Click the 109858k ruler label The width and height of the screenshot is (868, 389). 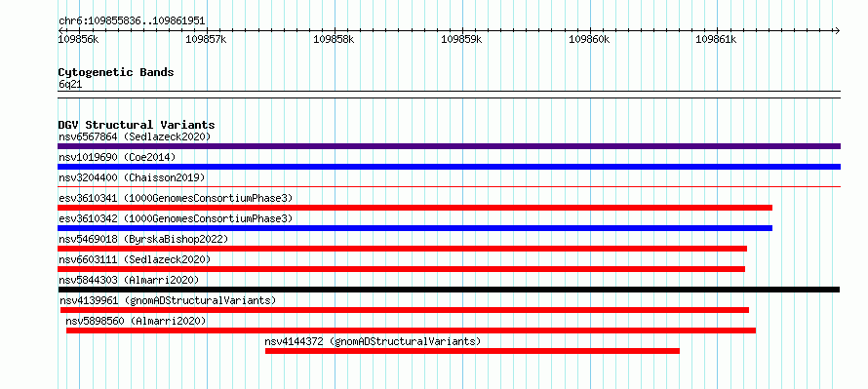coord(334,40)
